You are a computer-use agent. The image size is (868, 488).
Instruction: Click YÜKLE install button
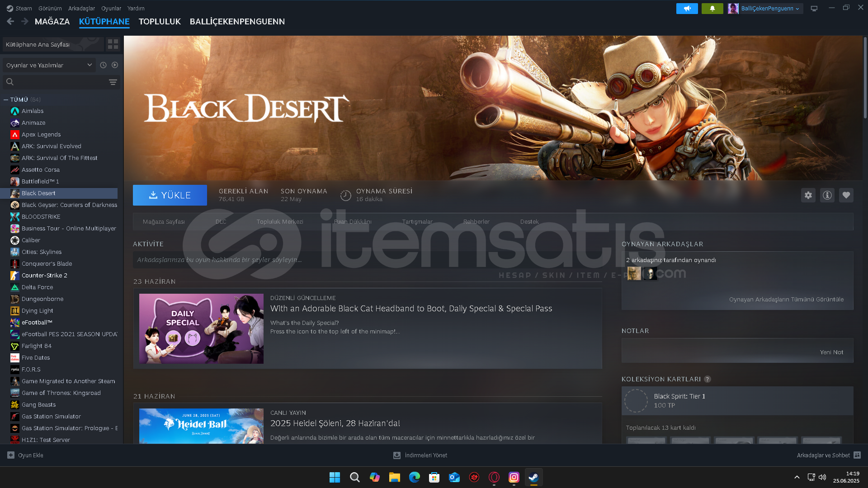point(170,195)
